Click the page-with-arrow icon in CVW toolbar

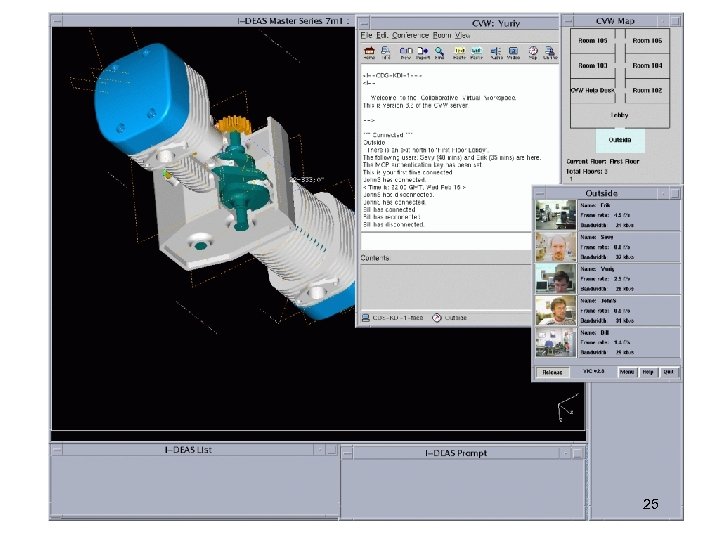[x=422, y=52]
